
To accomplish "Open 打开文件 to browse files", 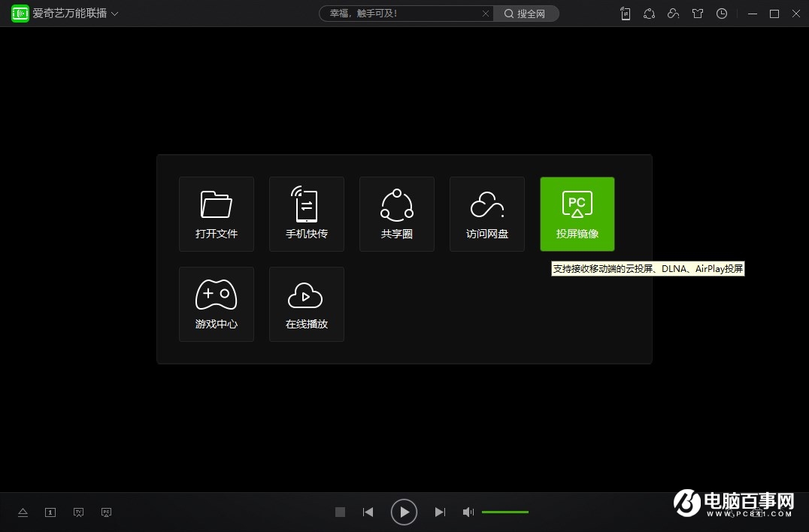I will [x=216, y=213].
